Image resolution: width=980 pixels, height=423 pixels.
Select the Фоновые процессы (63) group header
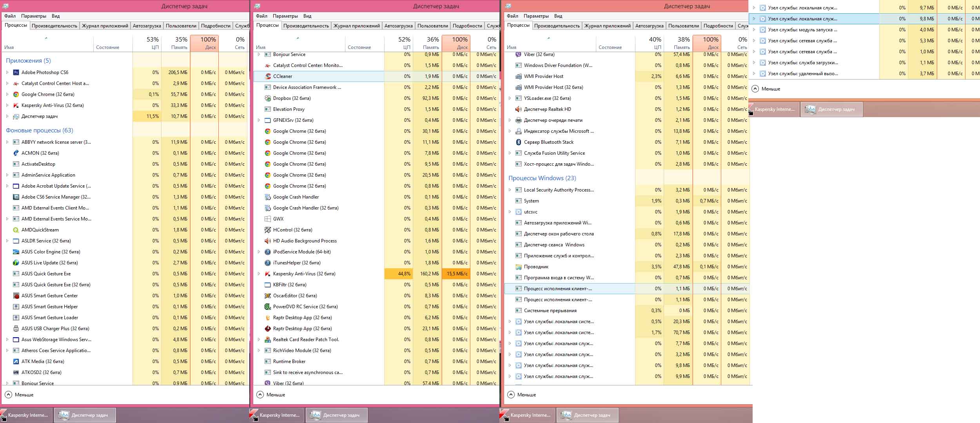tap(39, 130)
